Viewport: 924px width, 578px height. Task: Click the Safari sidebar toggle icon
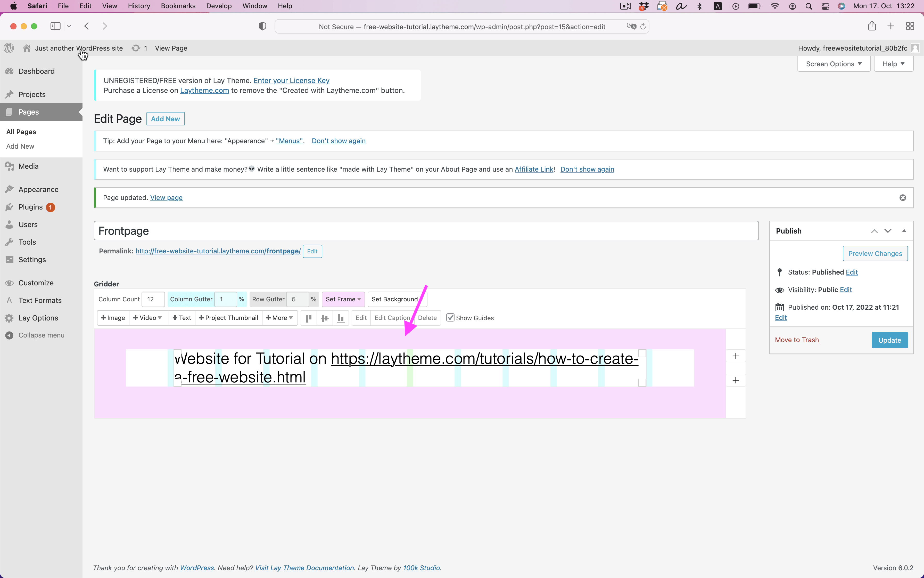point(55,26)
